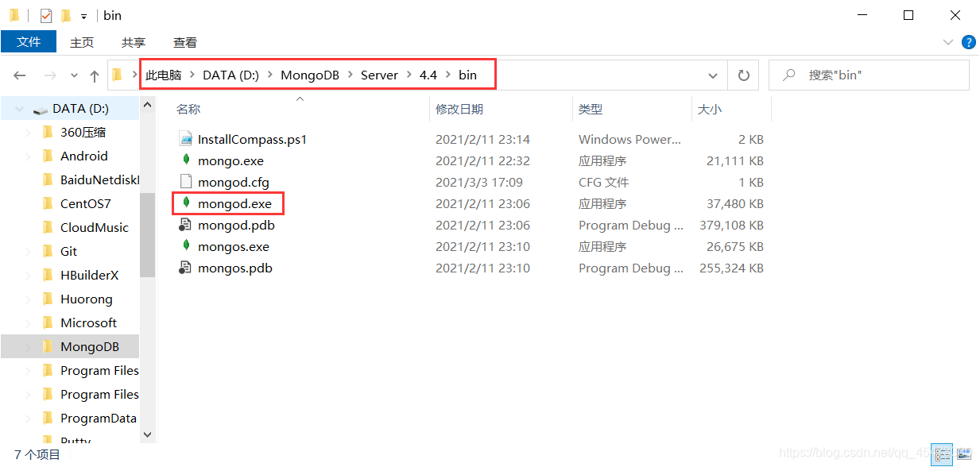Open the 主页 ribbon tab

coord(82,42)
